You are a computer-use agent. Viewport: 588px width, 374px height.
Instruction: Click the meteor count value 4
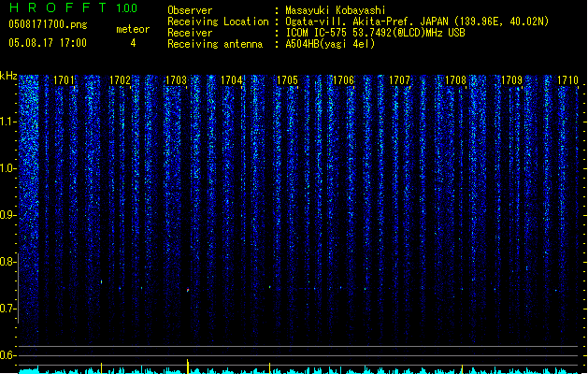(133, 43)
